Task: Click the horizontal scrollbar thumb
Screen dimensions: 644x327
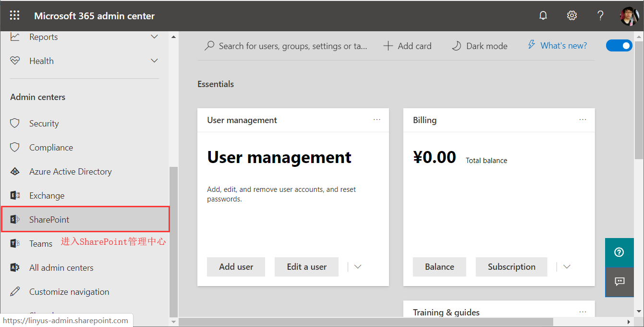Action: 366,322
